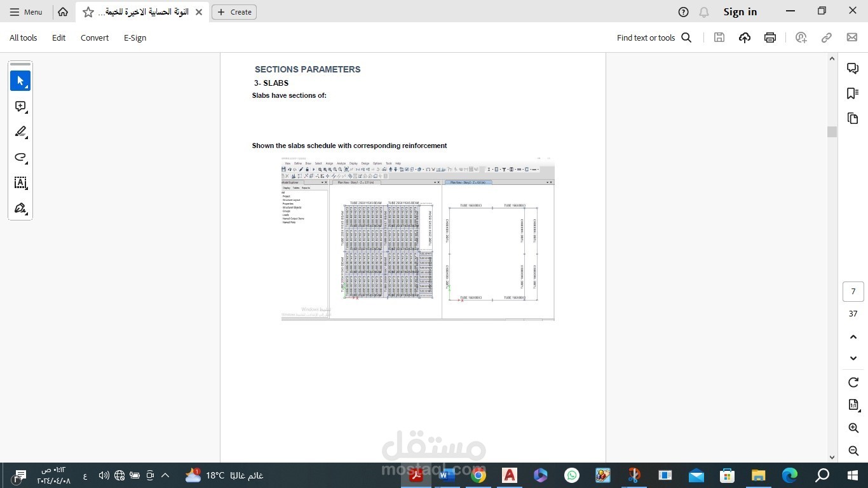Open the page thumbnails panel

click(853, 118)
